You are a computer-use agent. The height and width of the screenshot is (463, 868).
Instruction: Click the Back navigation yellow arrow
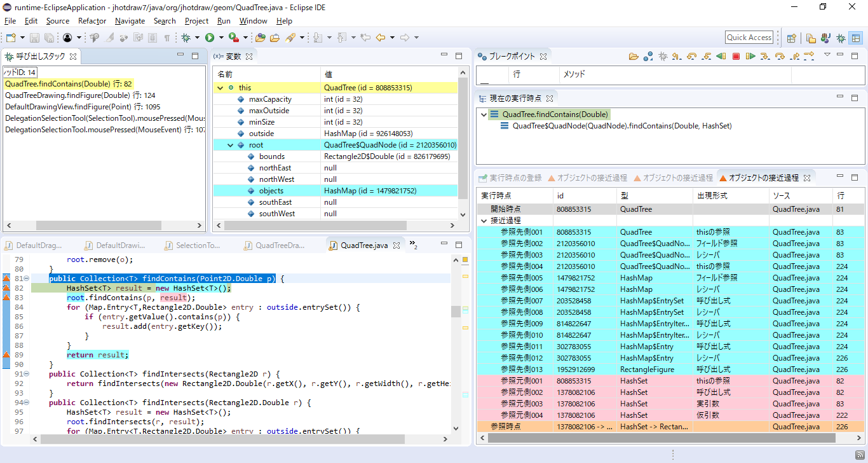(x=380, y=38)
